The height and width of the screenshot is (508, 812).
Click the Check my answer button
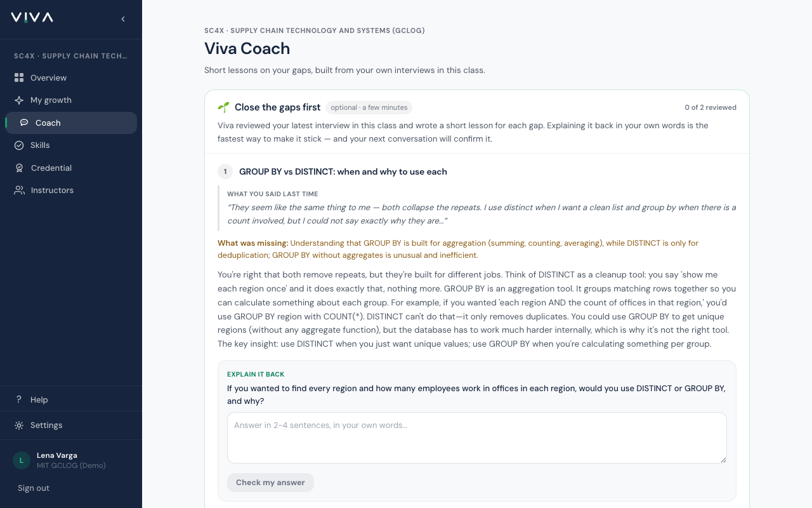270,483
